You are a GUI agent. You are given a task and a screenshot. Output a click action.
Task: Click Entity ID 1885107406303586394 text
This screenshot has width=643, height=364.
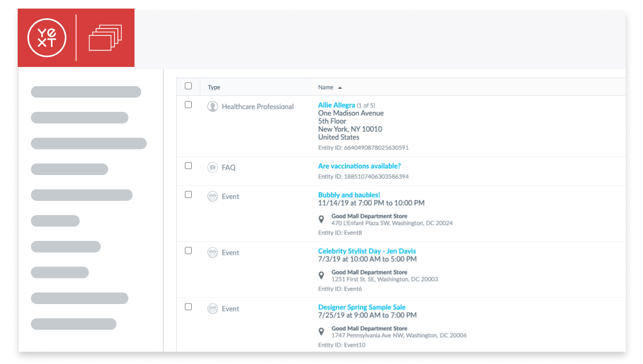[363, 177]
